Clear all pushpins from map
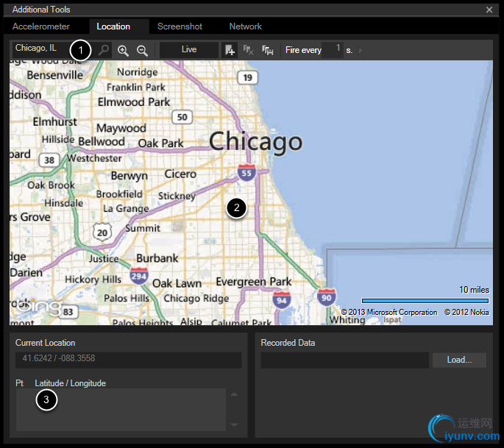This screenshot has width=504, height=448. point(249,50)
